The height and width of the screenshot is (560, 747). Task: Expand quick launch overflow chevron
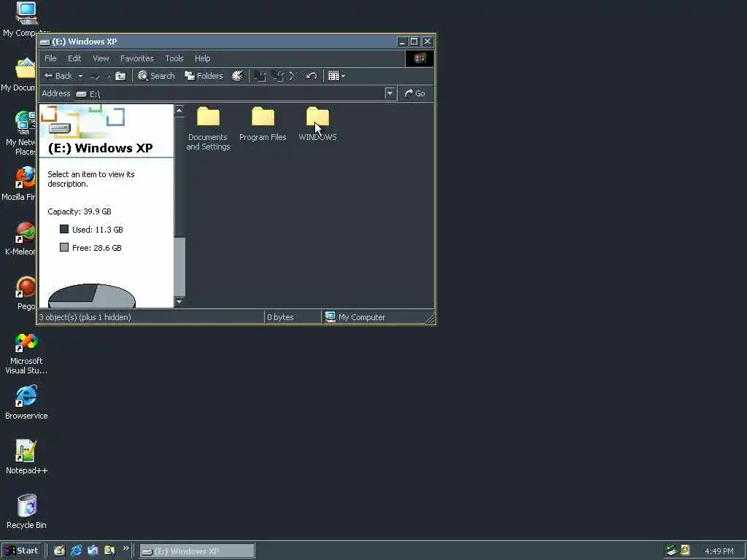125,548
